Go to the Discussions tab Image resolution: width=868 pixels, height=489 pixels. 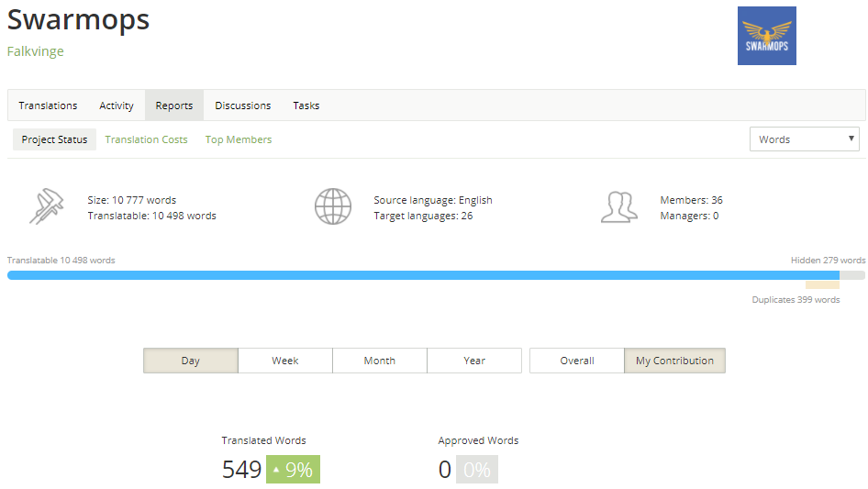pos(242,106)
